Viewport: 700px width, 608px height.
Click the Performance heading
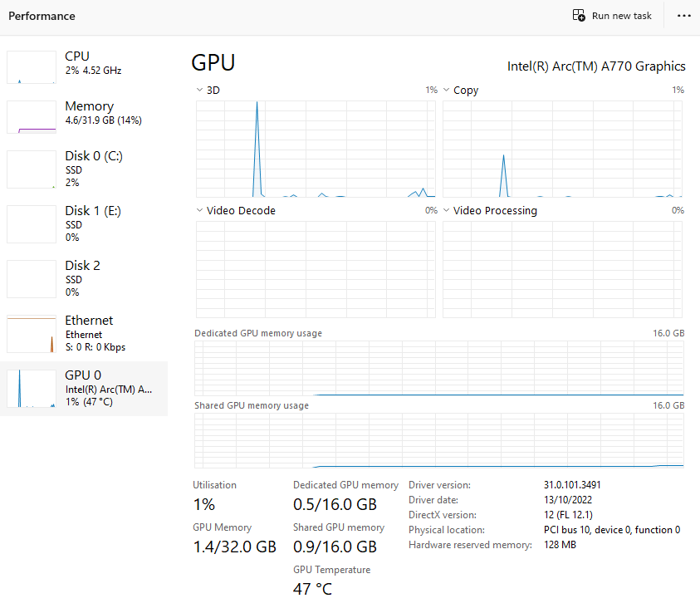click(x=42, y=16)
